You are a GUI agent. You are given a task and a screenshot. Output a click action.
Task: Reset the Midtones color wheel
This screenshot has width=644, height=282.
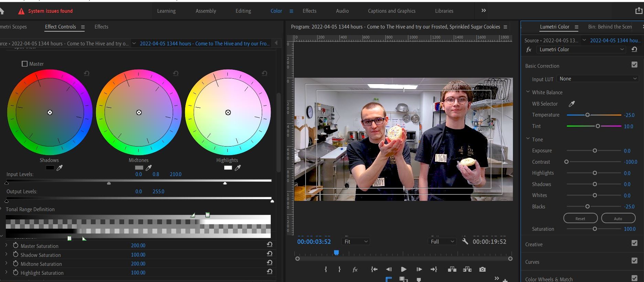(x=175, y=73)
